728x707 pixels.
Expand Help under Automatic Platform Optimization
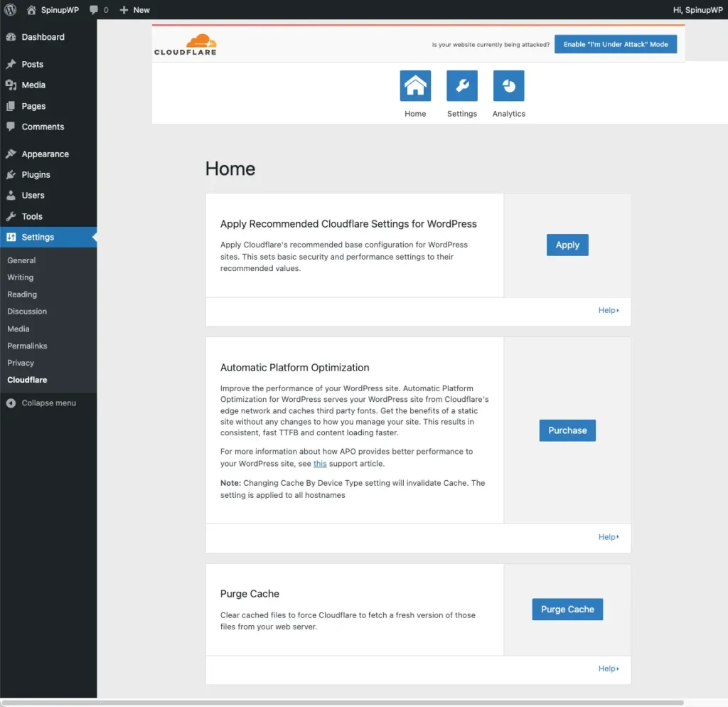tap(608, 536)
